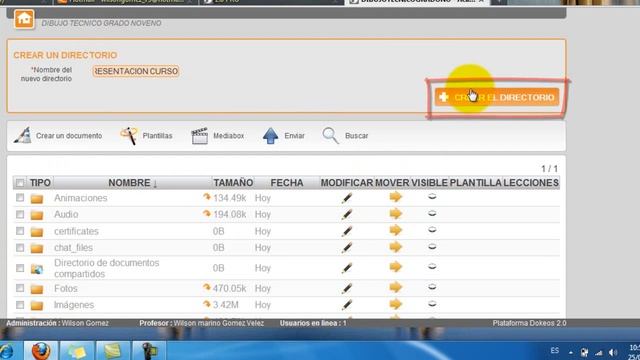Screen dimensions: 640x360
Task: Check the Fotos row checkbox
Action: pos(20,288)
